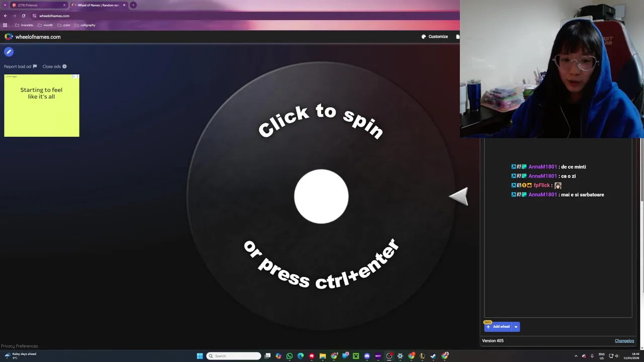Open Task View in taskbar
Screen dimensions: 644x362
tap(268, 356)
